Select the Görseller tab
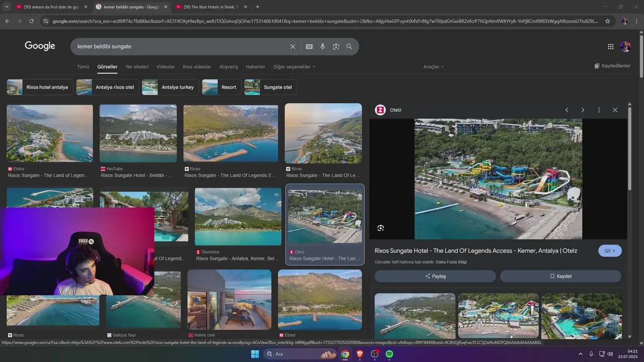Viewport: 644px width, 362px height. click(x=107, y=66)
